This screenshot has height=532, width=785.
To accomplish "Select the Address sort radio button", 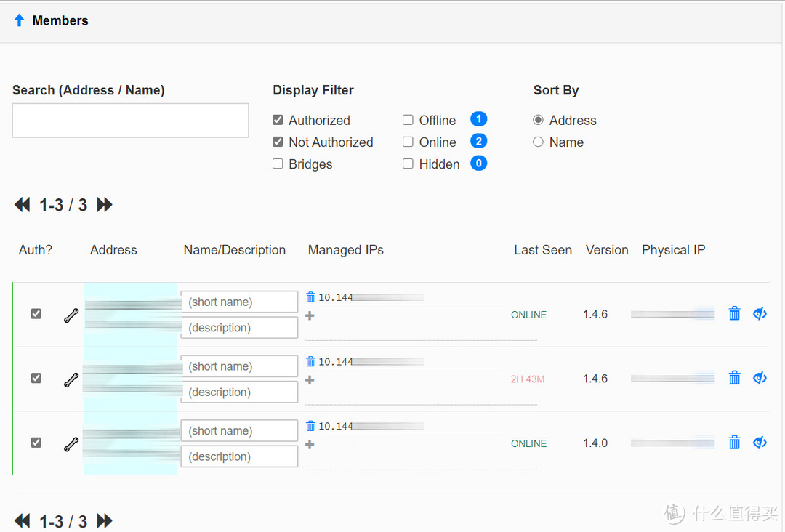I will pos(538,120).
